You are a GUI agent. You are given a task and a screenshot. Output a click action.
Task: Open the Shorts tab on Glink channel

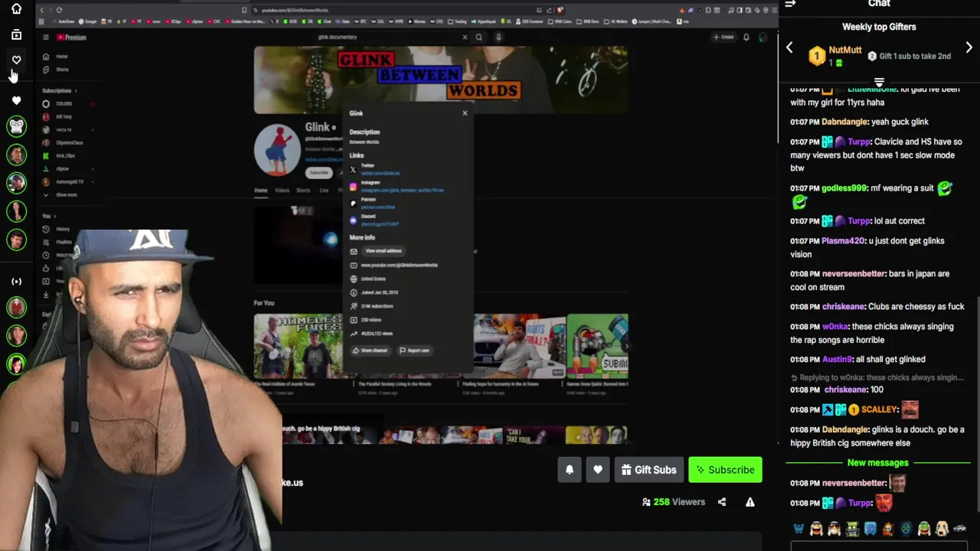(x=304, y=190)
